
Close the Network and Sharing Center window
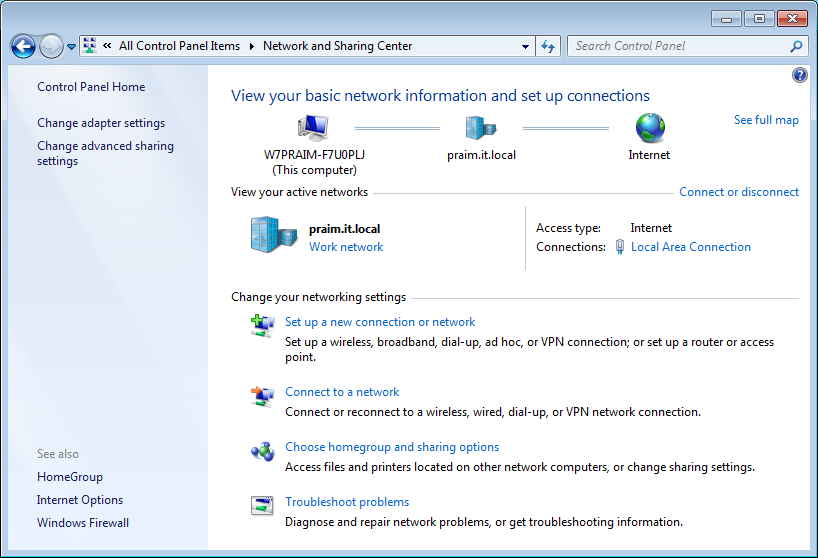pyautogui.click(x=792, y=19)
